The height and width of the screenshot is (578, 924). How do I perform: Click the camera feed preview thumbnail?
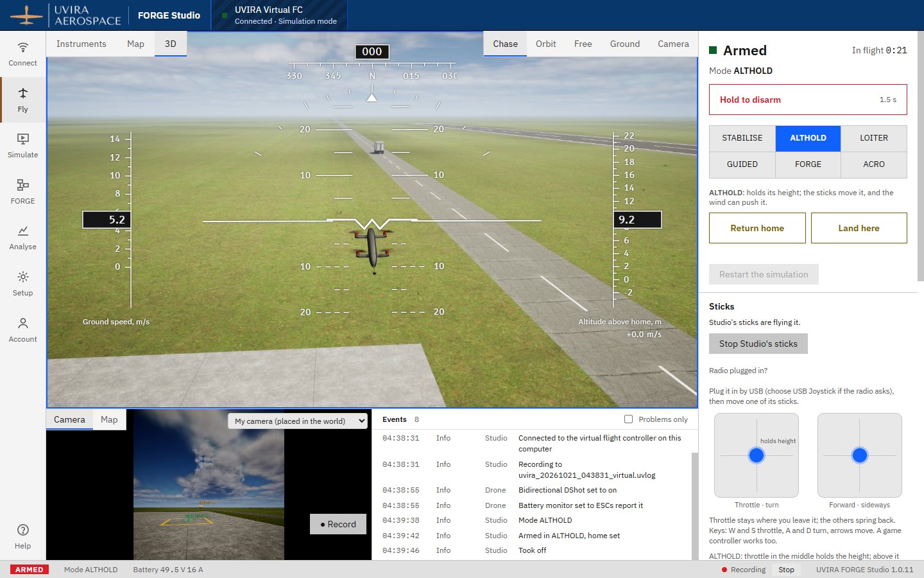coord(209,485)
